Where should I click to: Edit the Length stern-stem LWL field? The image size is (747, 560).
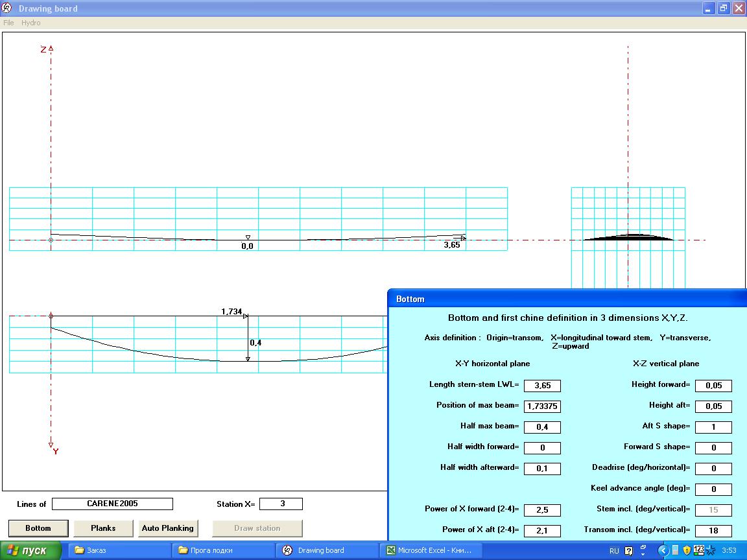tap(542, 386)
